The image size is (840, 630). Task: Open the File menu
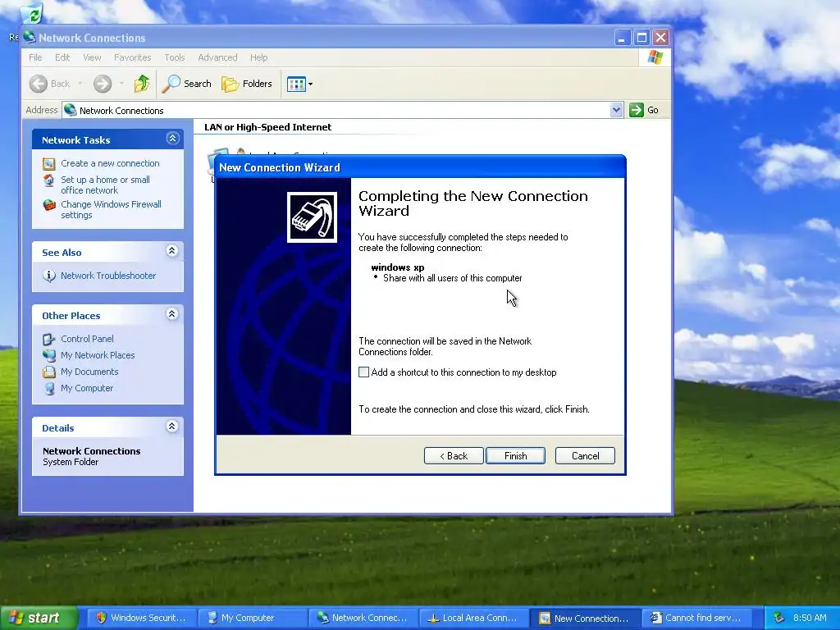click(35, 57)
